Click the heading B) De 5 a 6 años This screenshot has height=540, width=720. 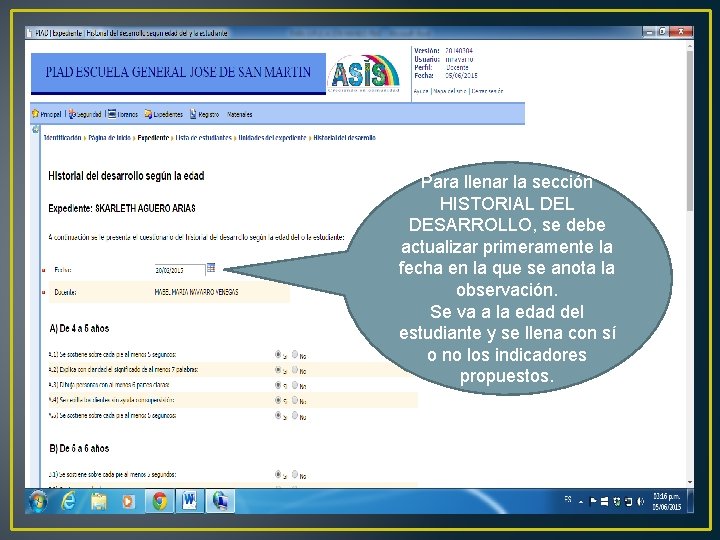point(79,449)
